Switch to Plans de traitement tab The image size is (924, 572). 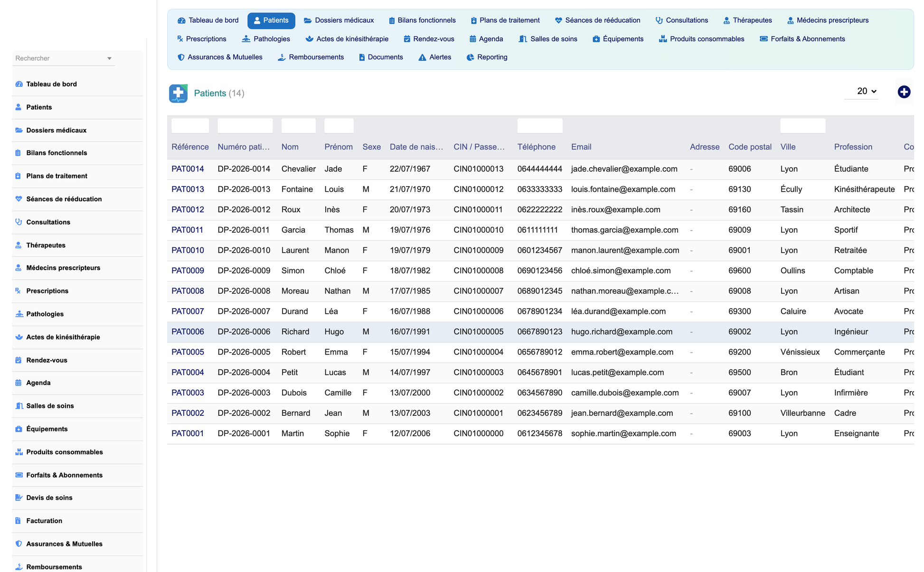[505, 20]
